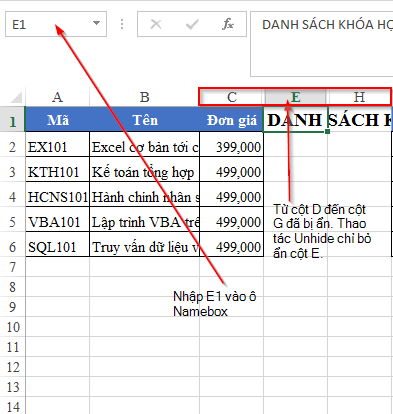Select row 3 header

[13, 170]
